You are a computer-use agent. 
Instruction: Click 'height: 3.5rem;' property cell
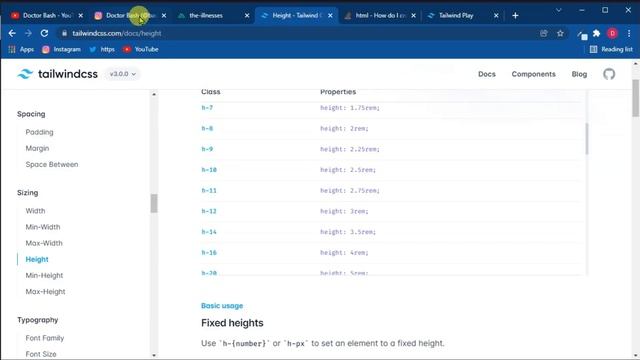click(x=348, y=232)
